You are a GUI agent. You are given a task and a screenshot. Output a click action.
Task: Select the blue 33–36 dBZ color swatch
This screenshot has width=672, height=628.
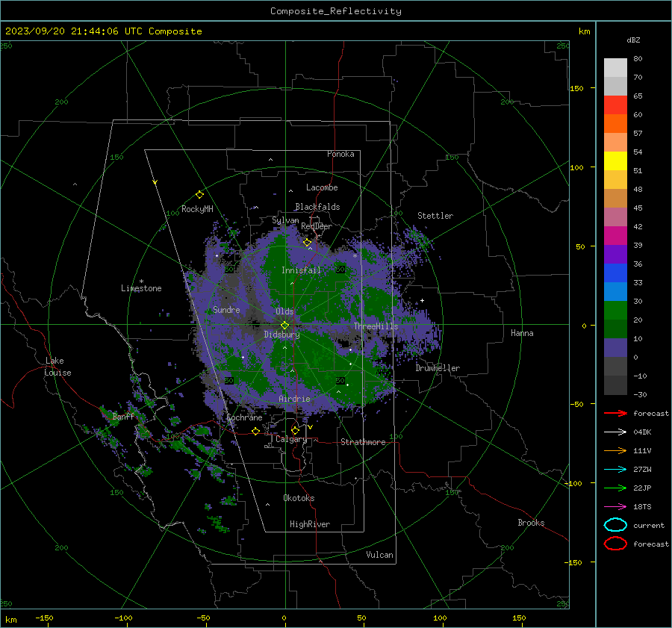coord(615,273)
